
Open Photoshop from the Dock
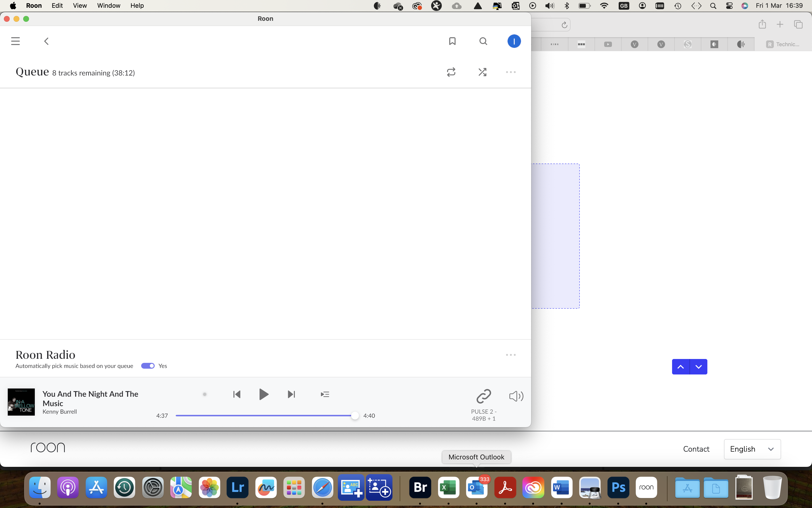click(618, 487)
